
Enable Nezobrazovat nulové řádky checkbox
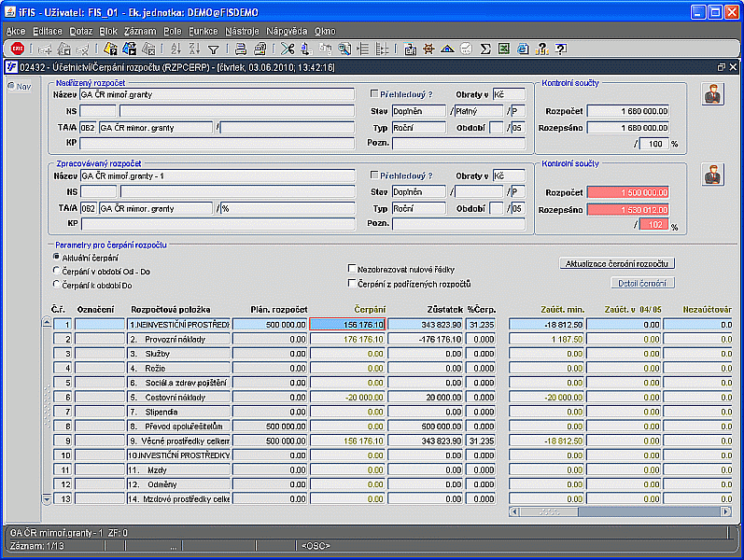tap(352, 268)
